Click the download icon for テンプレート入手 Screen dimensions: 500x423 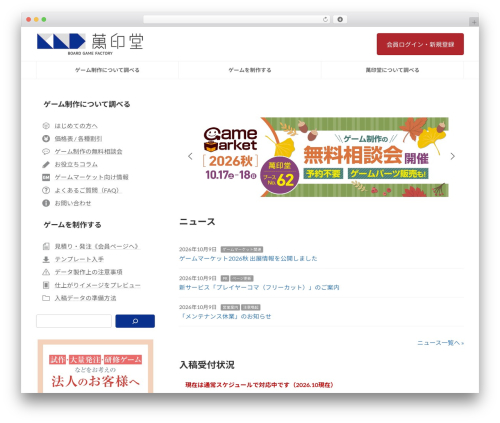tap(46, 259)
